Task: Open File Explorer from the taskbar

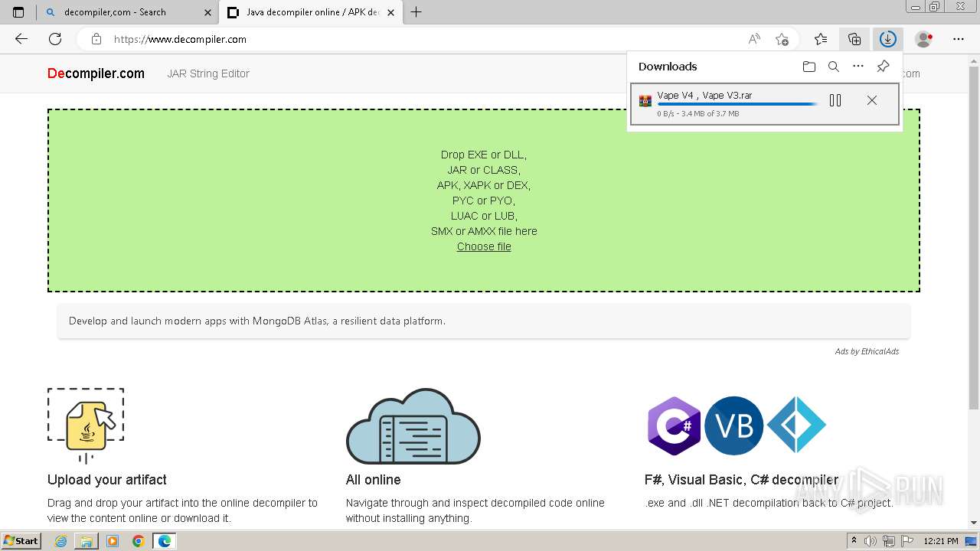Action: click(87, 541)
